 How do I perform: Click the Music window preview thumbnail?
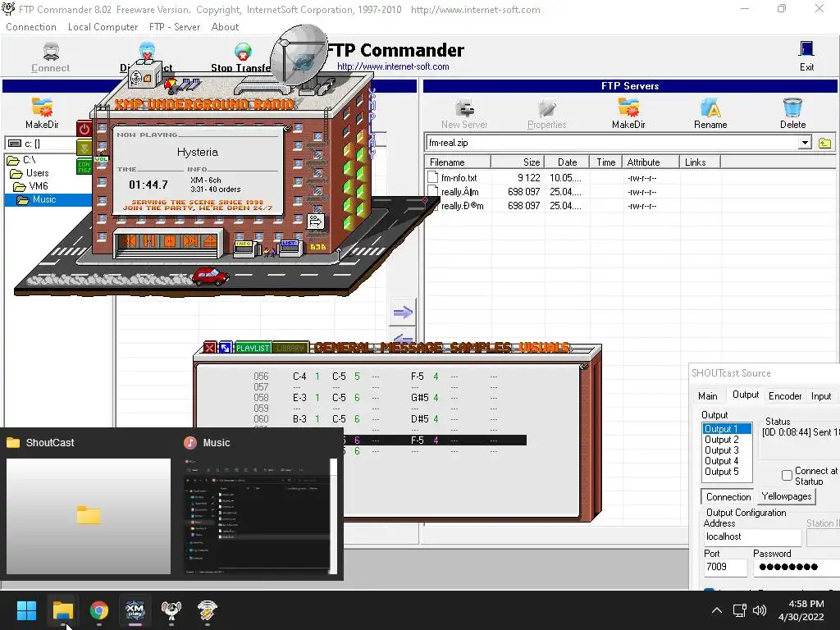pos(260,516)
